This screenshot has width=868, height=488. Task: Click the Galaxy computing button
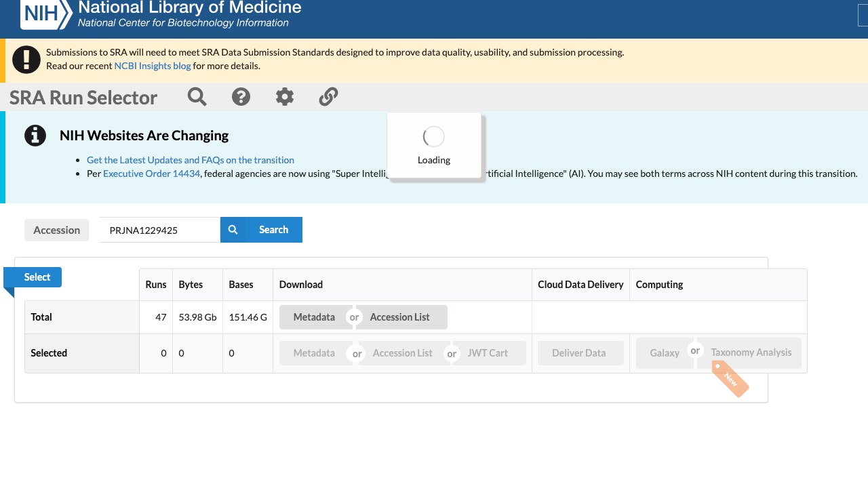coord(665,353)
